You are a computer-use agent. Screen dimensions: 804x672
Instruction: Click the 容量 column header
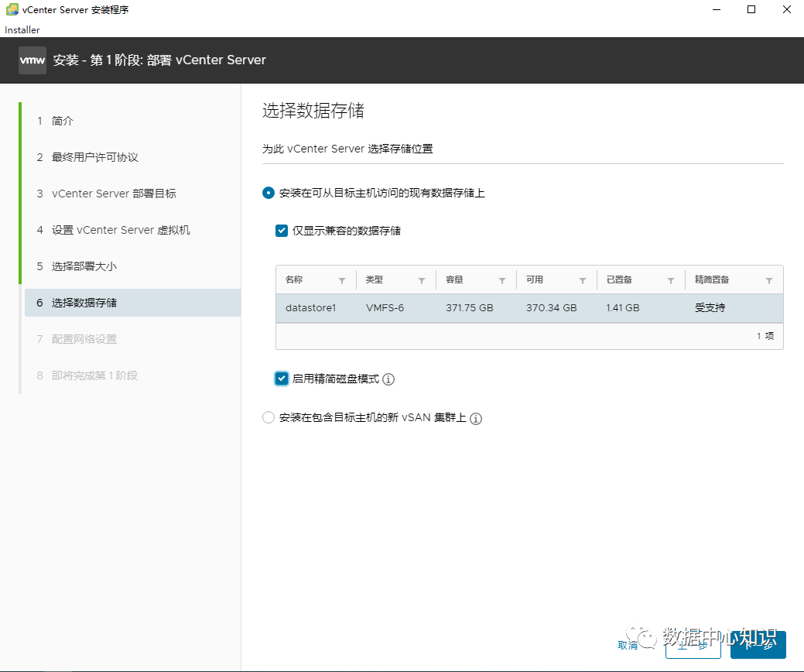pyautogui.click(x=454, y=279)
